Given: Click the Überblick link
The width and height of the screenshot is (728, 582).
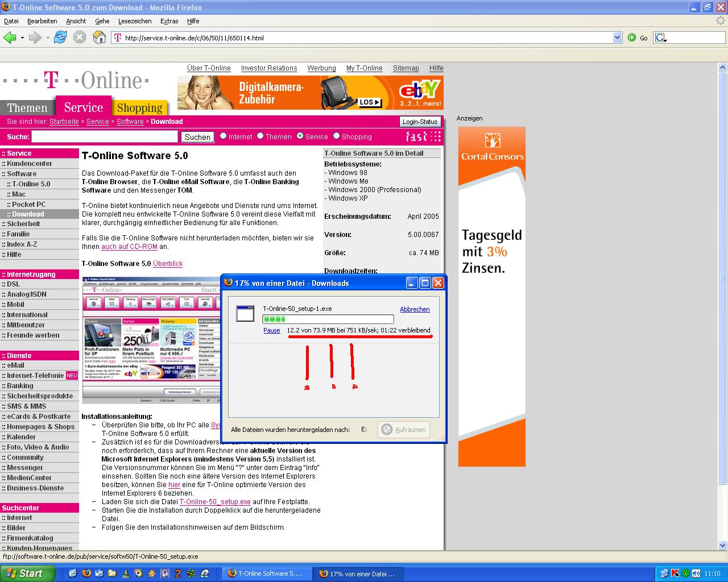Looking at the screenshot, I should coord(168,264).
